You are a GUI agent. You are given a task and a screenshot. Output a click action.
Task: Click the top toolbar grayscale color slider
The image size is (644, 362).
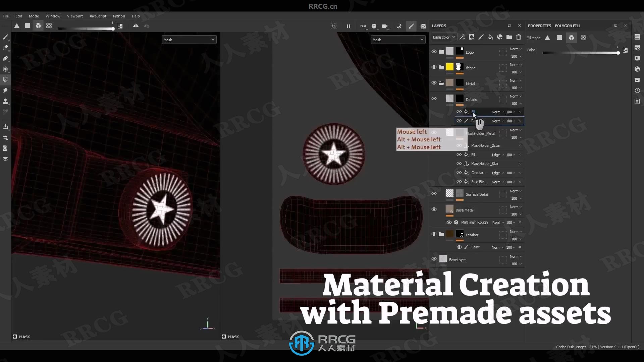pos(86,29)
